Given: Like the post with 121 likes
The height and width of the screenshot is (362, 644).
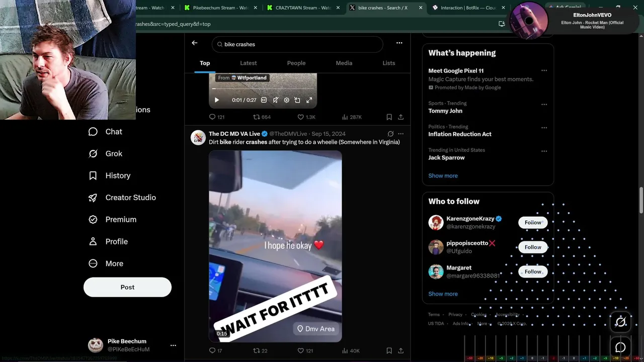Looking at the screenshot, I should (305, 350).
